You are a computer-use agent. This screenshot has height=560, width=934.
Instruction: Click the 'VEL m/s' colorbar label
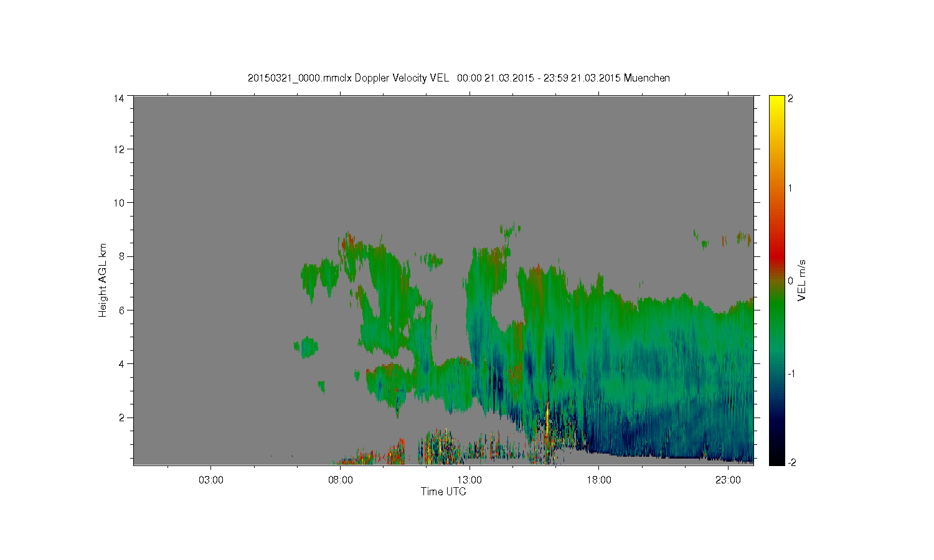(802, 281)
